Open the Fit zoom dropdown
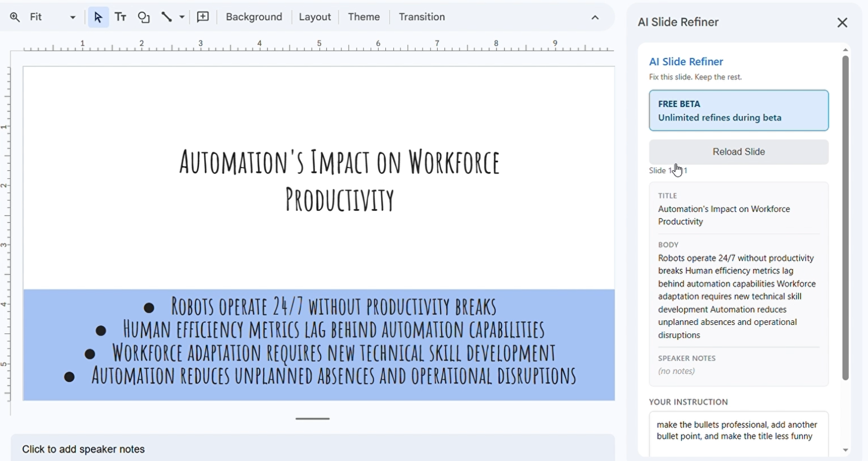This screenshot has width=868, height=461. click(x=72, y=17)
